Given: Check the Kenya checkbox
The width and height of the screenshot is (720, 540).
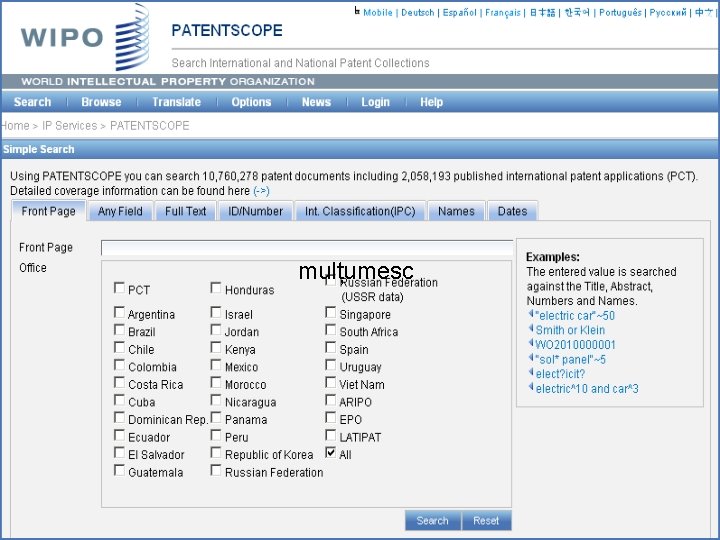Looking at the screenshot, I should pyautogui.click(x=215, y=348).
